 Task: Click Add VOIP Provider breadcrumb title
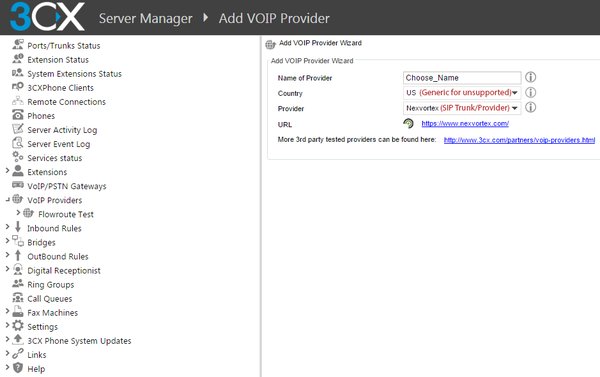(274, 18)
